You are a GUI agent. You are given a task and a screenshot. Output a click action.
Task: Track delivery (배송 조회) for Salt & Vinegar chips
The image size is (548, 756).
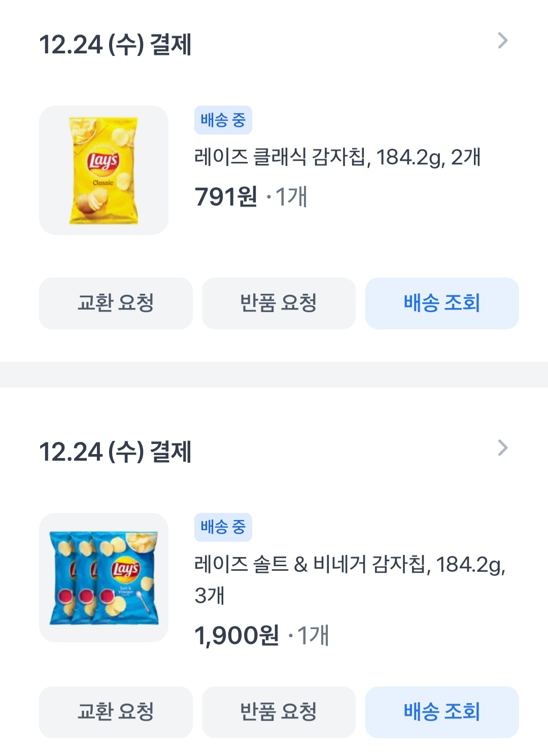click(x=442, y=712)
